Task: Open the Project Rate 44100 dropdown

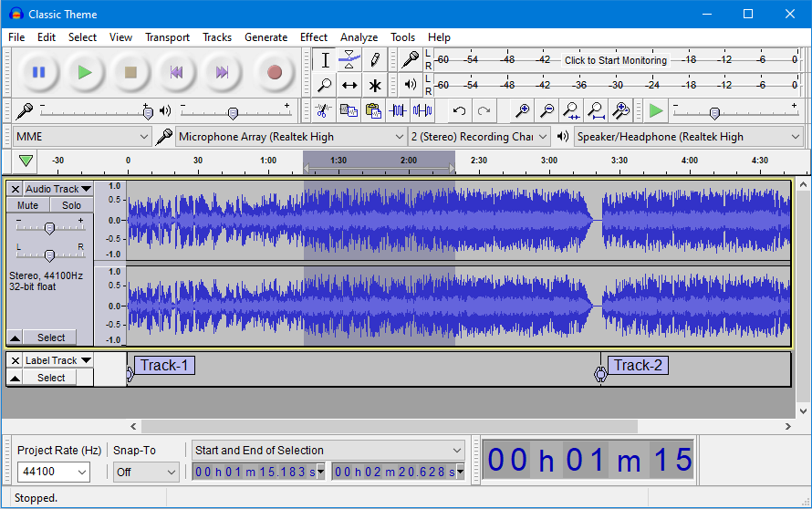Action: (x=53, y=472)
